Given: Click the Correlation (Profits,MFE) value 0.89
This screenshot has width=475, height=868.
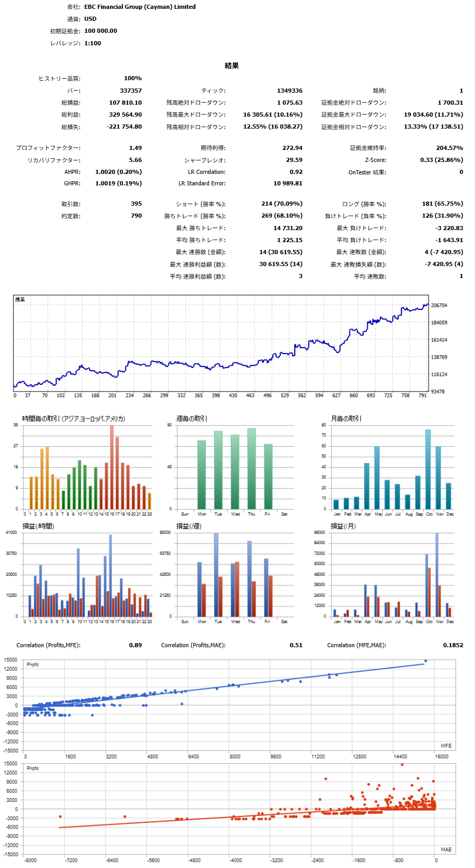Looking at the screenshot, I should pyautogui.click(x=135, y=645).
